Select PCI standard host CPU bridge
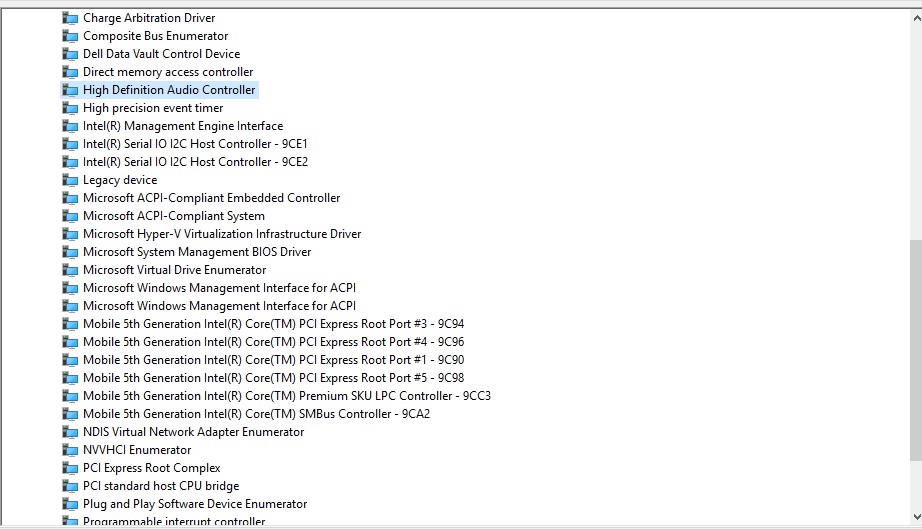This screenshot has width=922, height=529. 161,486
